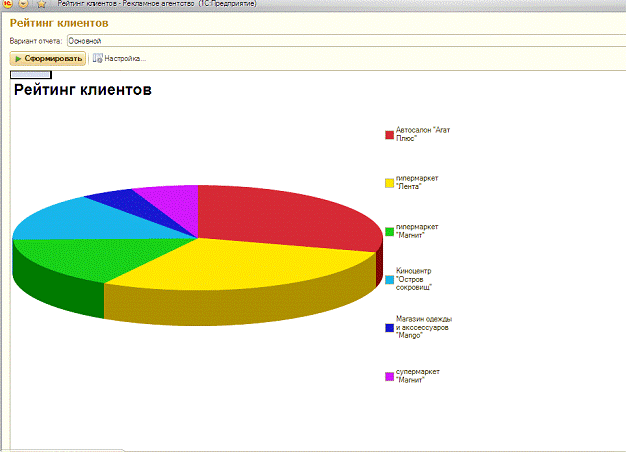Screen dimensions: 626x452
Task: Select the magenta legend swatch for супермаркет Магнит
Action: point(390,376)
